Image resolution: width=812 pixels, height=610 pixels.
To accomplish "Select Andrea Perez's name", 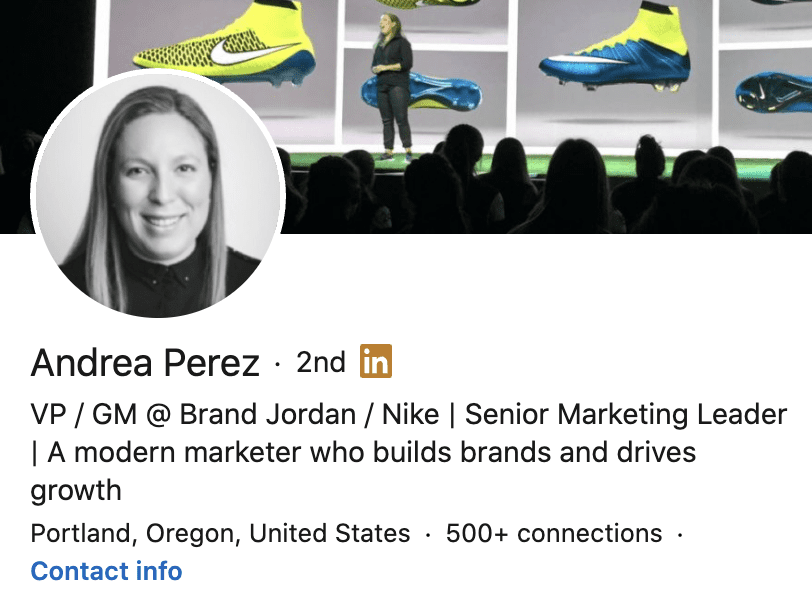I will [146, 363].
